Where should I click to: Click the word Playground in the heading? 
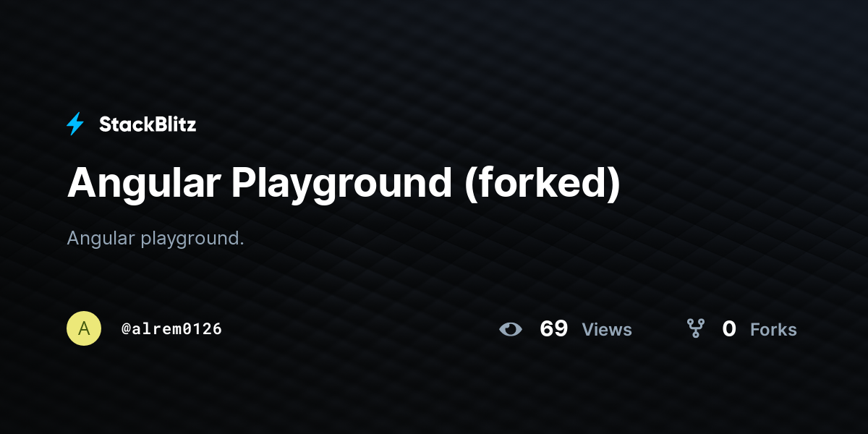[x=341, y=185]
